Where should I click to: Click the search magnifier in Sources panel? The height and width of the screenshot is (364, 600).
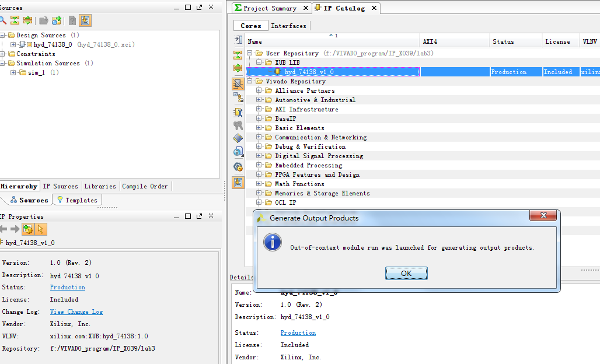coord(3,20)
